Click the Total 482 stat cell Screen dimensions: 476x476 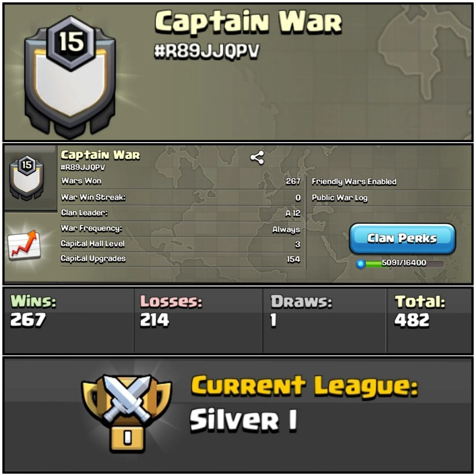click(430, 320)
